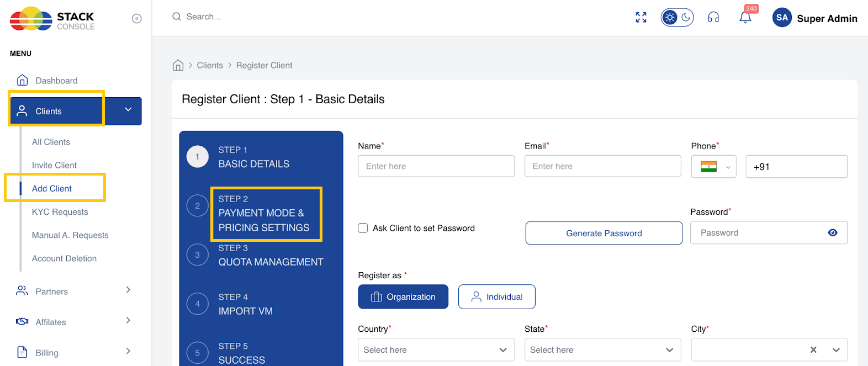Select Step 5 Success
The image size is (868, 366).
(x=241, y=353)
